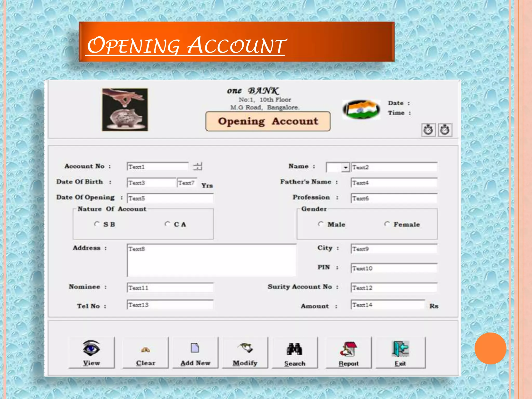Focus the Date Of Opening field Text5
Screen dimensions: 532x399
170,198
